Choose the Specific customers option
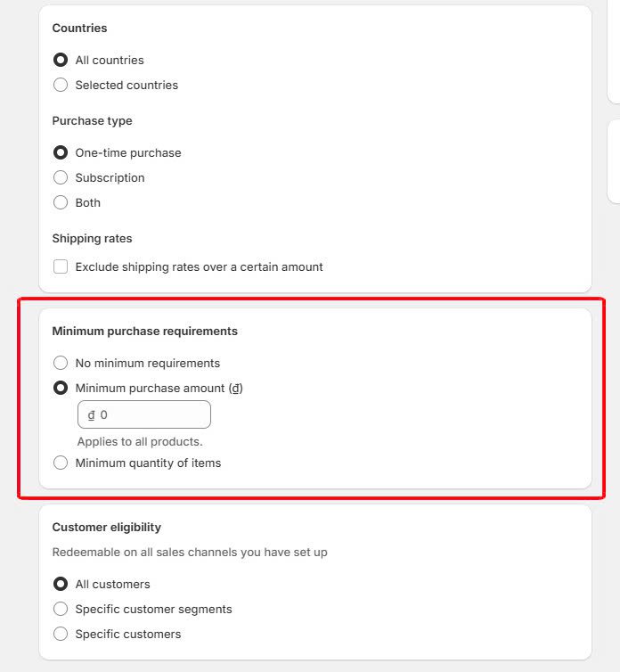This screenshot has width=620, height=672. pos(61,634)
